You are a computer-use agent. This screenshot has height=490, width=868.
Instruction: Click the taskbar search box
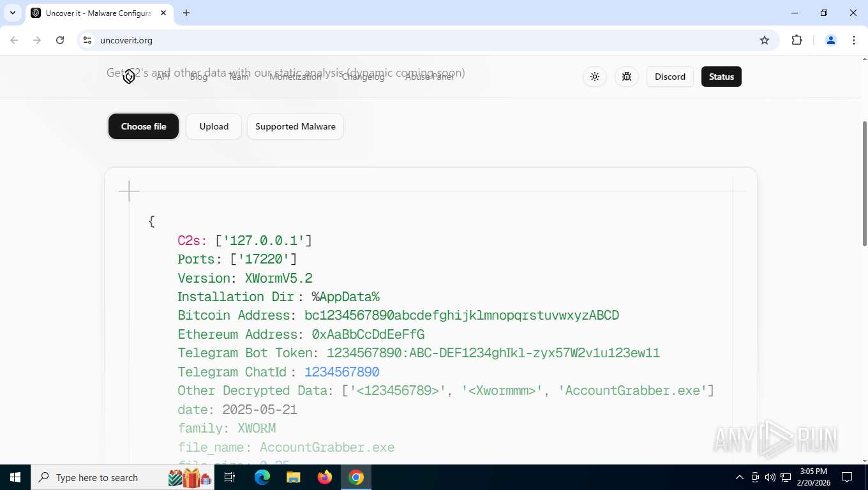pos(123,477)
